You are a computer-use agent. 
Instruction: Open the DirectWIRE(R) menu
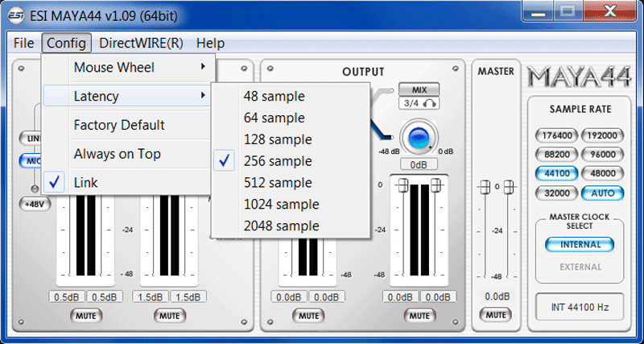[141, 43]
